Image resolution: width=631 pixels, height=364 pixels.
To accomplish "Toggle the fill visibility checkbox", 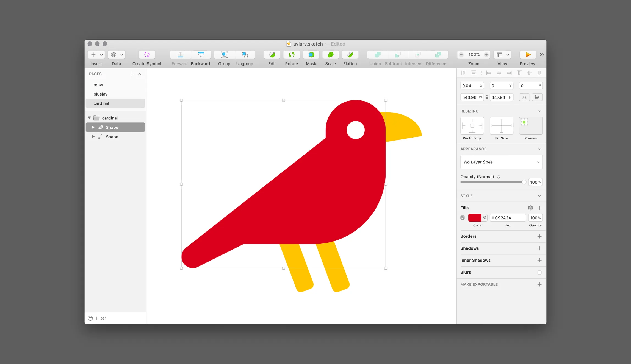I will click(x=463, y=217).
